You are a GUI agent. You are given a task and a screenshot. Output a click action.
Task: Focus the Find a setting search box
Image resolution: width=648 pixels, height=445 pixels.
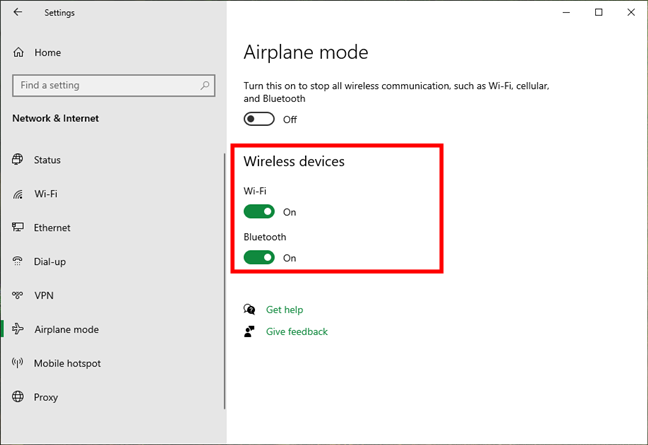tap(114, 86)
